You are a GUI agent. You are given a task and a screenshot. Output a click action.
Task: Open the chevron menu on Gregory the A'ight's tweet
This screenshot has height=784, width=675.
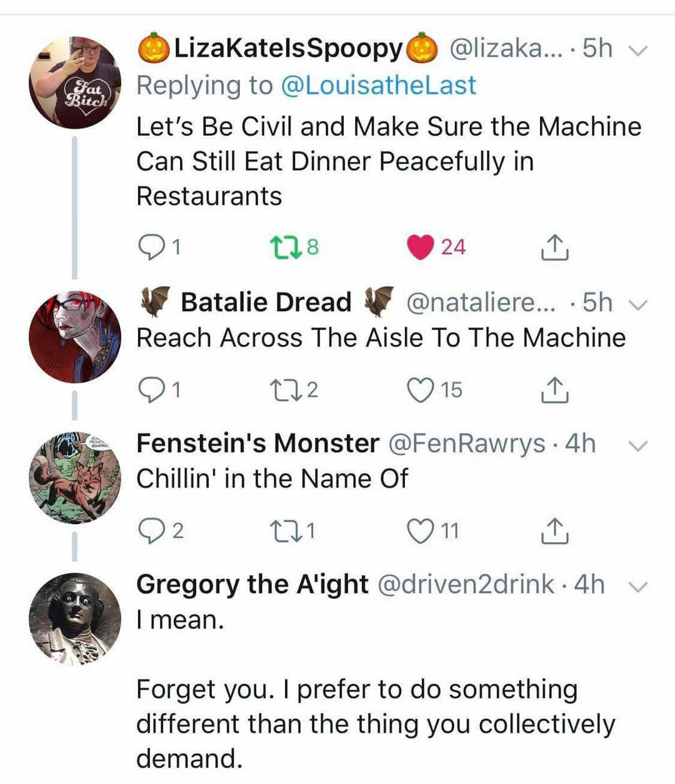637,587
